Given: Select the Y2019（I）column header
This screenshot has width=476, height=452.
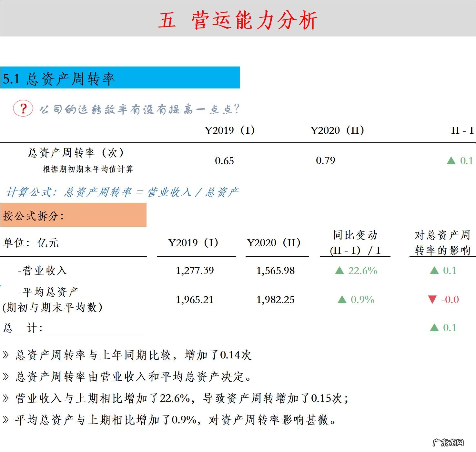Looking at the screenshot, I should click(x=229, y=130).
